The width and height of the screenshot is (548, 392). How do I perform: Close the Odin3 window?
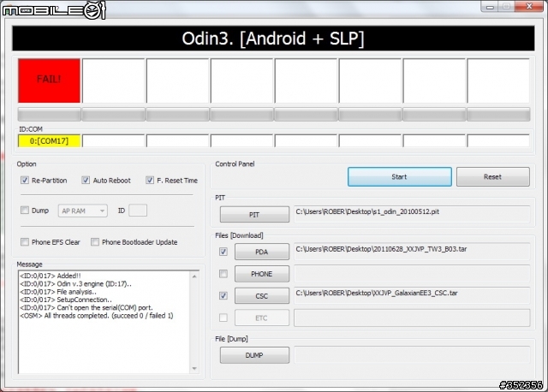[529, 7]
